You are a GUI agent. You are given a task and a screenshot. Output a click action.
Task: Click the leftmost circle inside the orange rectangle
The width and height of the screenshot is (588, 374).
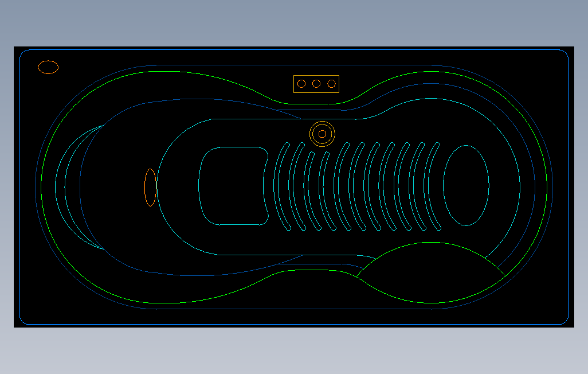pyautogui.click(x=301, y=84)
